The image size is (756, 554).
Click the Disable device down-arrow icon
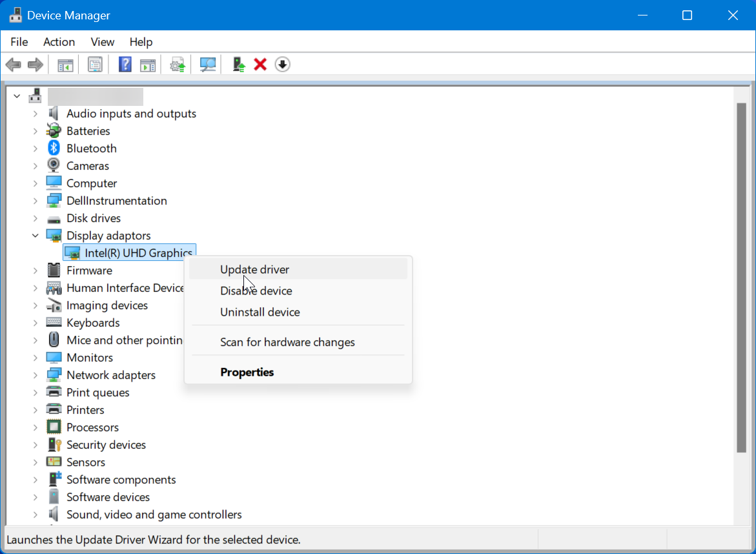pos(283,64)
